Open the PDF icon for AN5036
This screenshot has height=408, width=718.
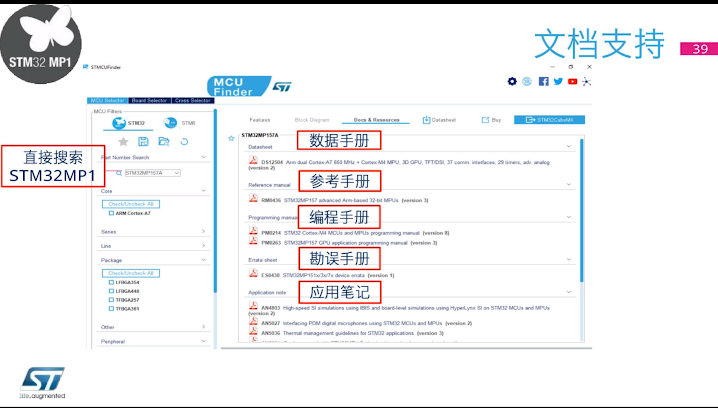(x=253, y=331)
